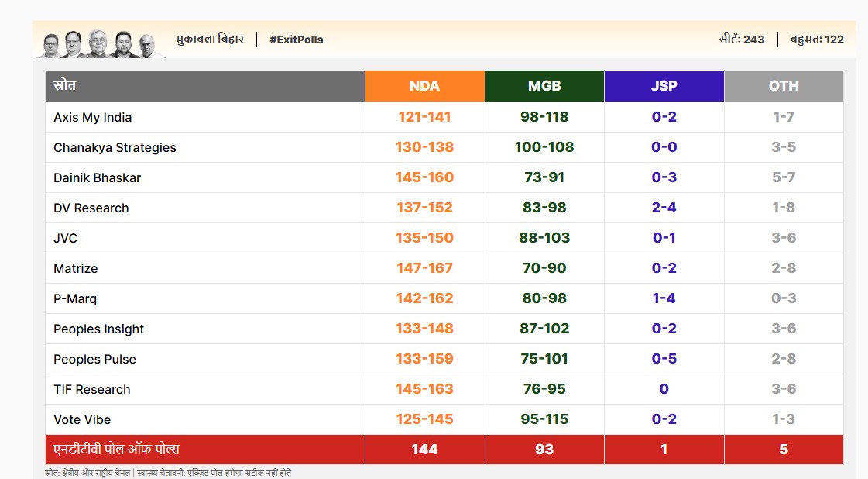
Task: Select the orange NDA column header
Action: 424,86
